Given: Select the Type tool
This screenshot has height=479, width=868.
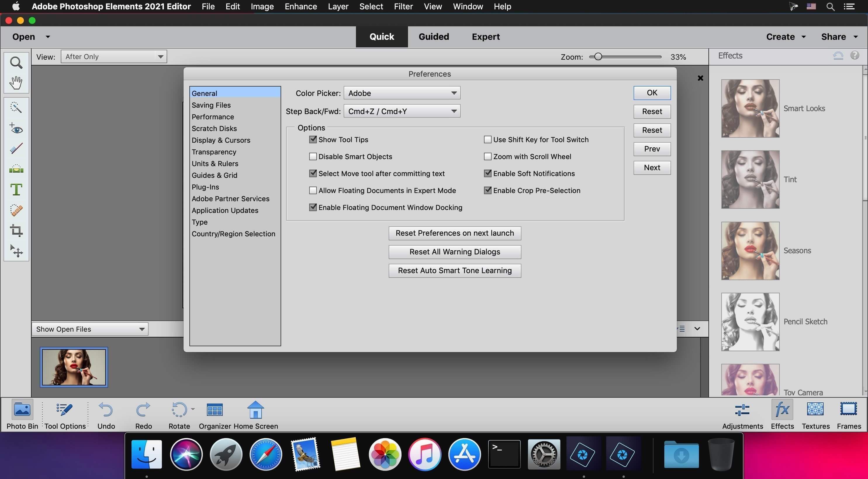Looking at the screenshot, I should coord(15,189).
